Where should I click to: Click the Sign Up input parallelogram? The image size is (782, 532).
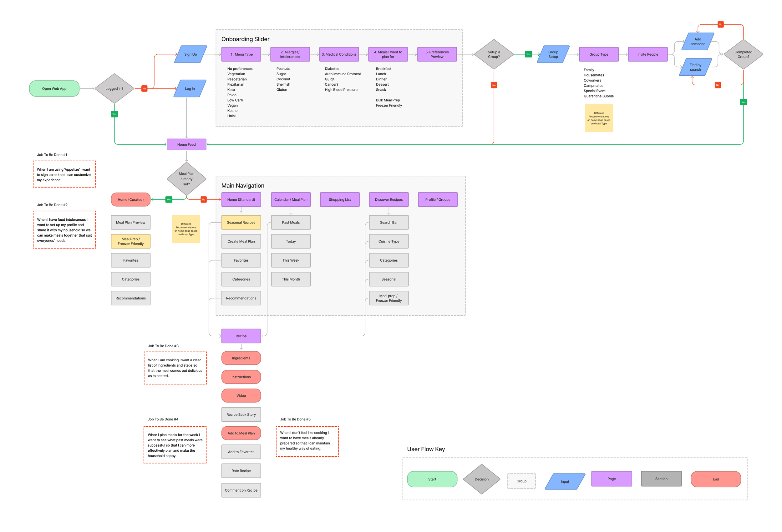click(190, 54)
